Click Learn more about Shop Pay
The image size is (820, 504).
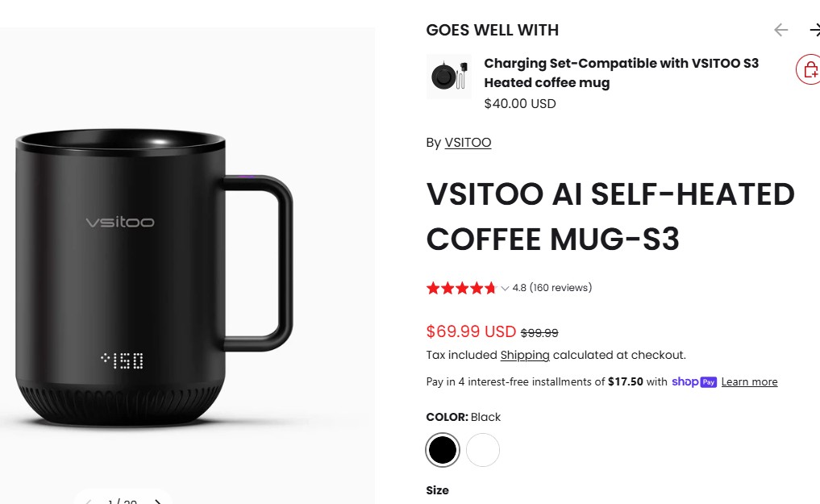click(x=749, y=381)
